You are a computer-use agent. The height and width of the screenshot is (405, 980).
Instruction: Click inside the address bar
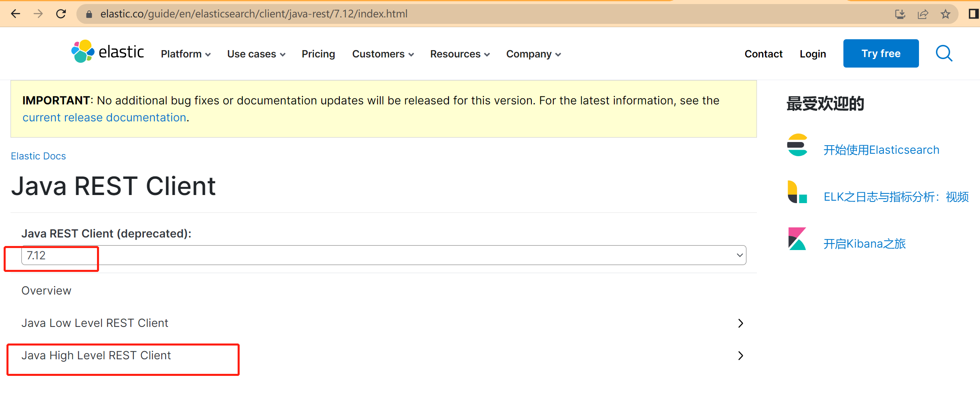(283, 13)
